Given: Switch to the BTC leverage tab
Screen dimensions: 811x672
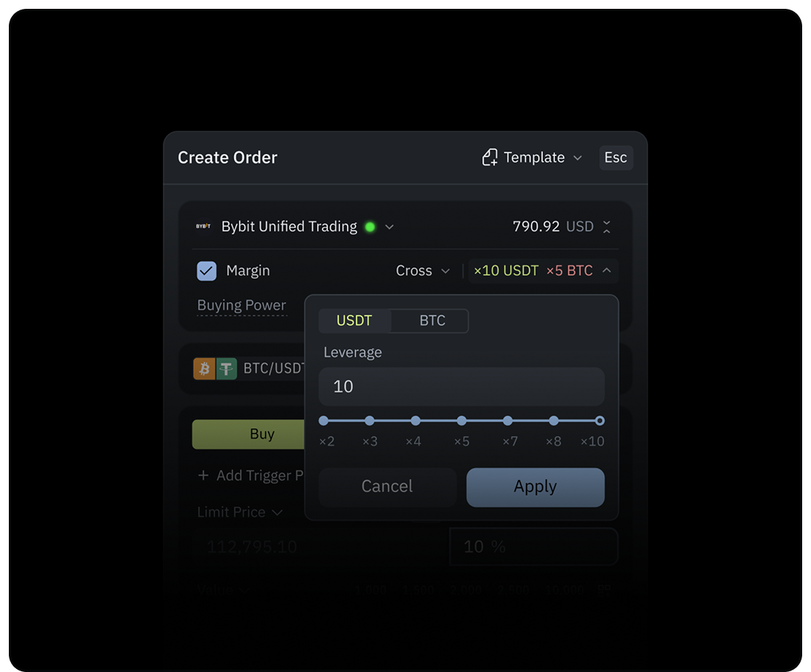Looking at the screenshot, I should pyautogui.click(x=432, y=321).
